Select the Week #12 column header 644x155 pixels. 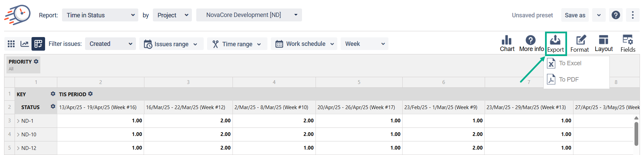[188, 107]
